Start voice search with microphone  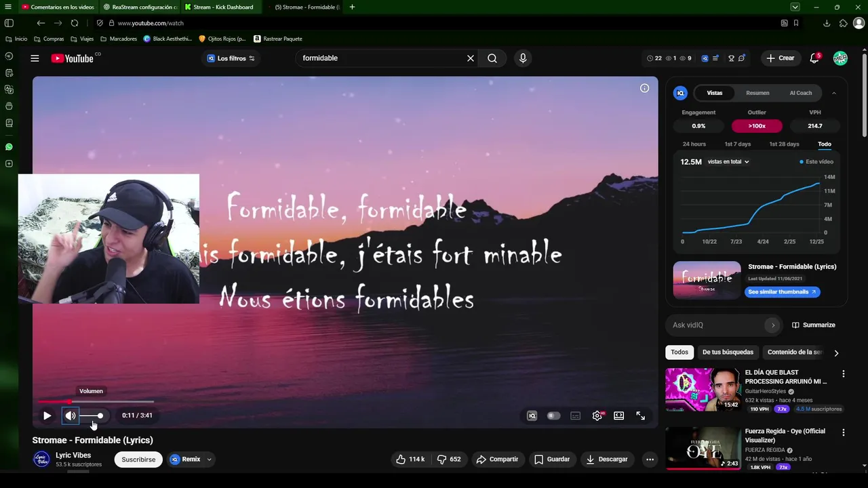coord(523,58)
